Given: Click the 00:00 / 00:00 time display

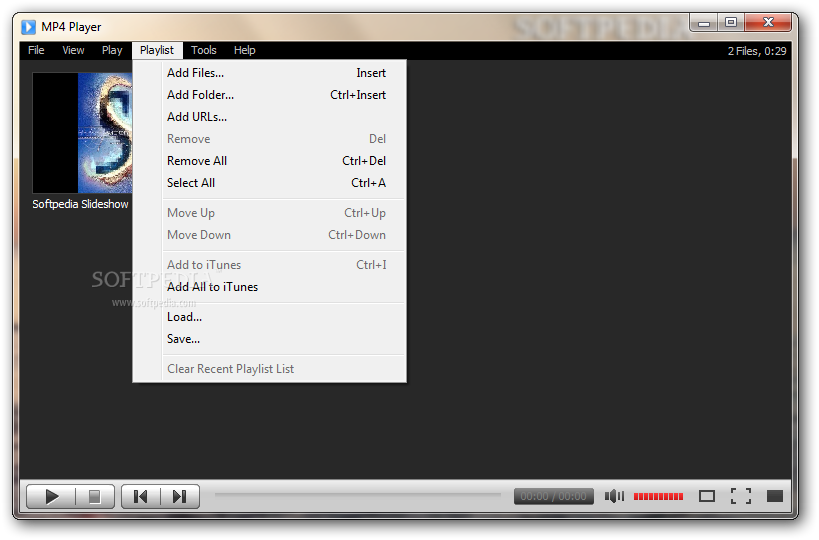Looking at the screenshot, I should click(554, 496).
